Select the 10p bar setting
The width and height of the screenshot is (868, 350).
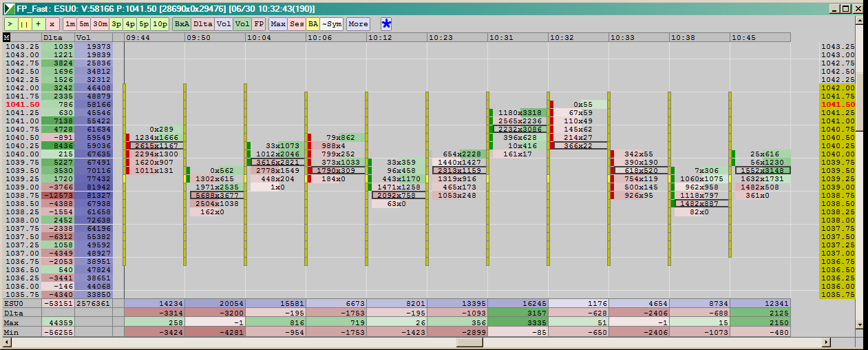160,23
